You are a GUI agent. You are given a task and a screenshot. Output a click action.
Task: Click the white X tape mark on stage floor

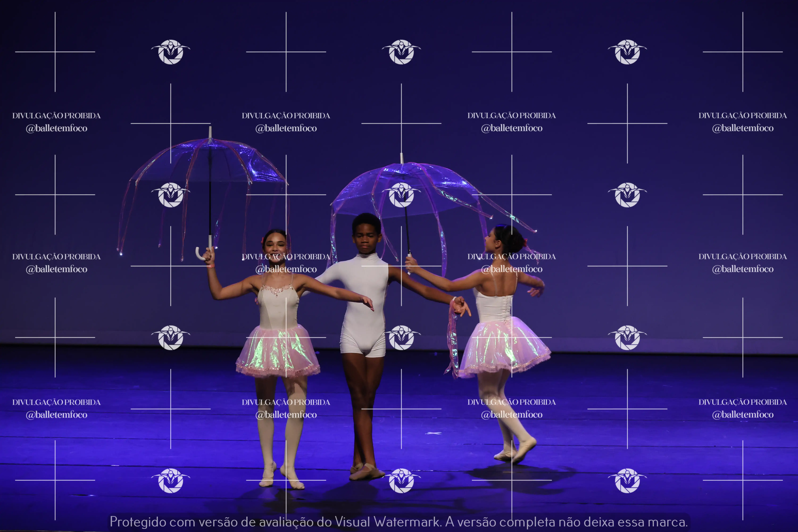[433, 433]
